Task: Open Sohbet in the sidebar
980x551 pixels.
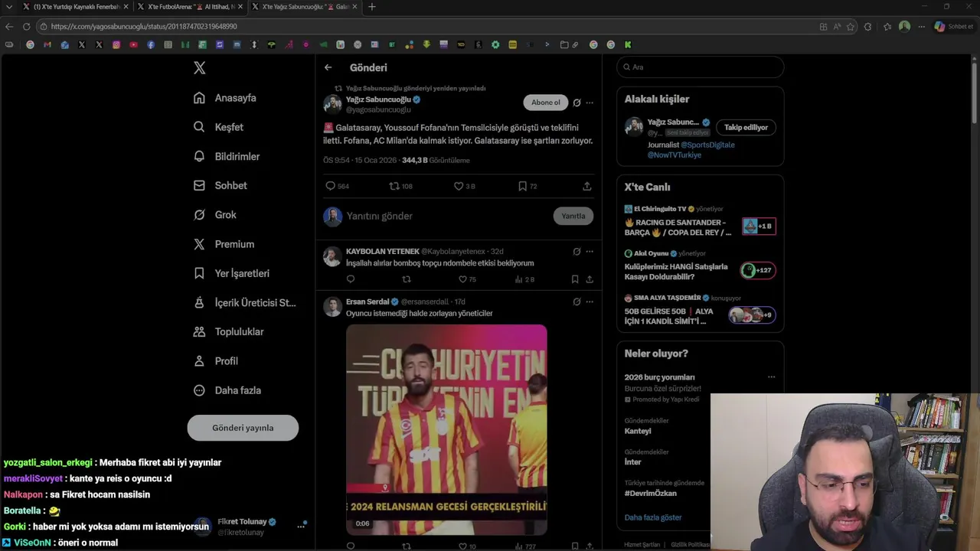Action: click(x=220, y=185)
